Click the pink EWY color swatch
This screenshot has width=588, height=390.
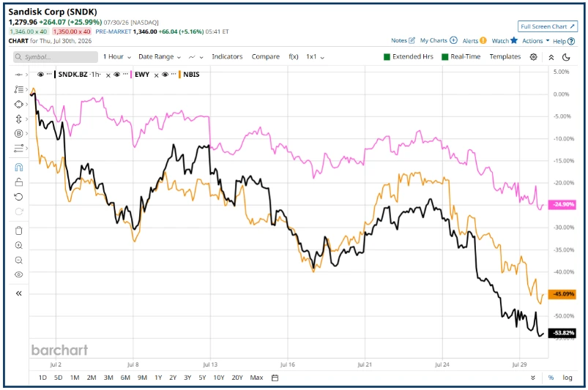pyautogui.click(x=131, y=74)
